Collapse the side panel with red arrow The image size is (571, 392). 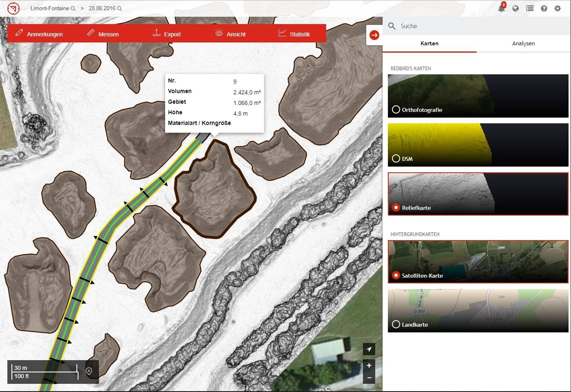374,35
